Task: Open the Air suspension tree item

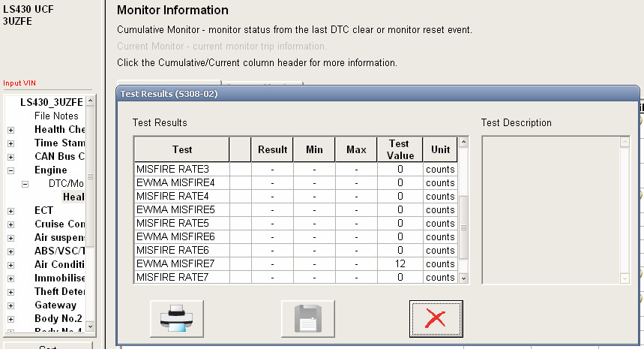Action: pyautogui.click(x=58, y=238)
